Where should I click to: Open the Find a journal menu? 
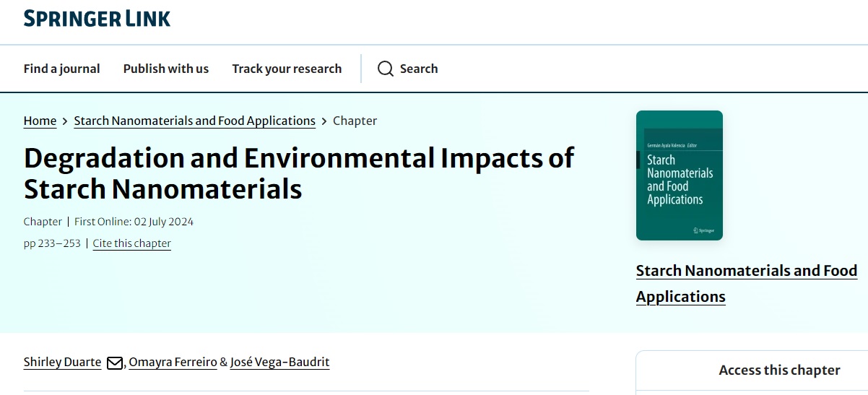pyautogui.click(x=61, y=69)
